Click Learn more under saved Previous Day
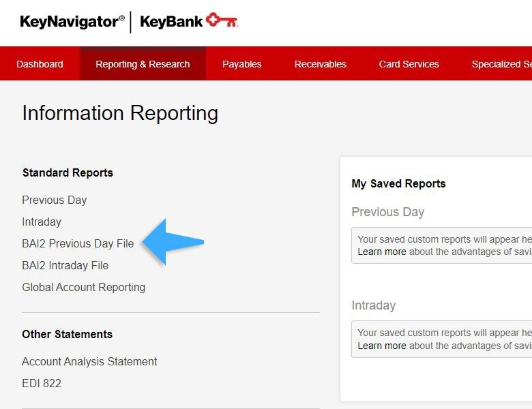 381,252
